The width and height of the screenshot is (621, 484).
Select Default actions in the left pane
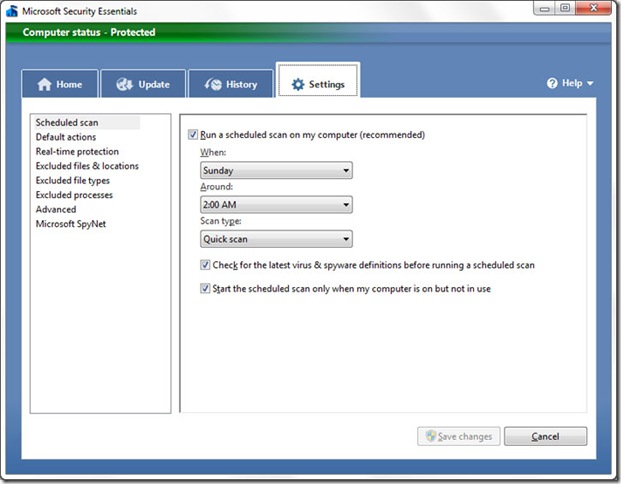[66, 137]
